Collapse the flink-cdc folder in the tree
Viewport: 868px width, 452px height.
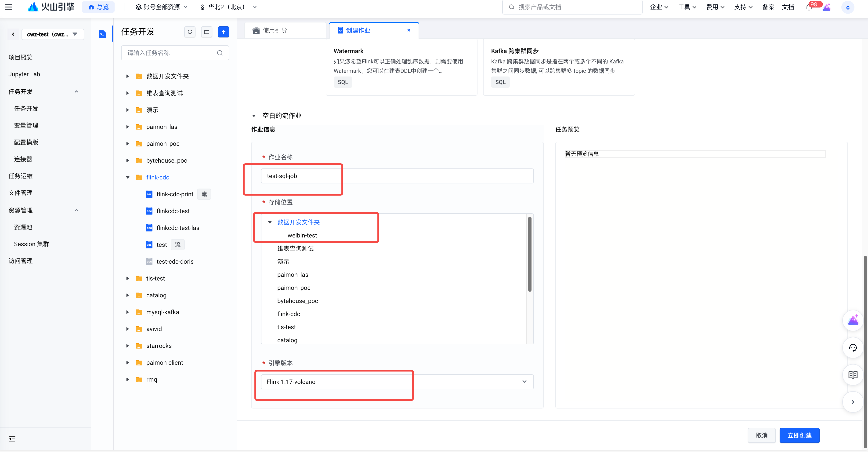[x=128, y=177]
